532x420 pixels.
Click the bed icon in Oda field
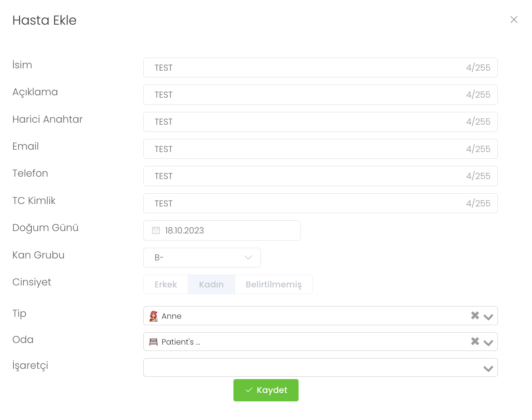click(x=153, y=342)
